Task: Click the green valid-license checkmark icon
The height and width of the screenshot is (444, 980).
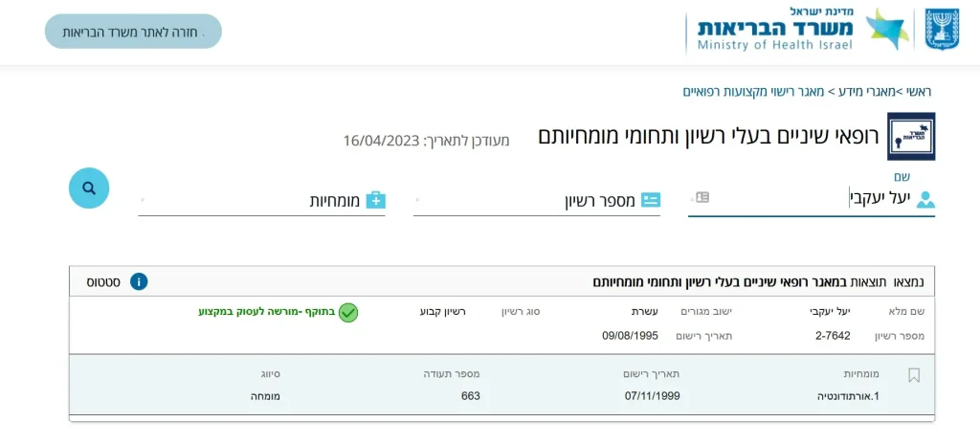Action: tap(348, 312)
